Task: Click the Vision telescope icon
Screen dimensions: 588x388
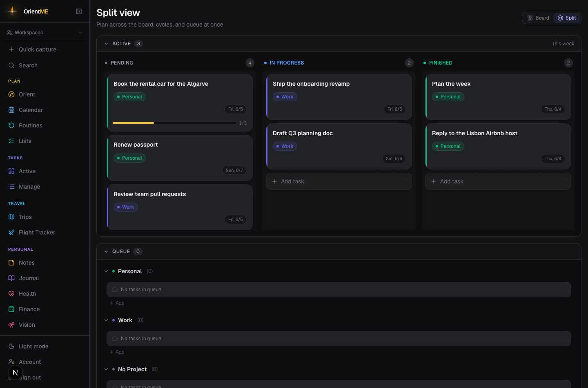Action: pos(11,325)
